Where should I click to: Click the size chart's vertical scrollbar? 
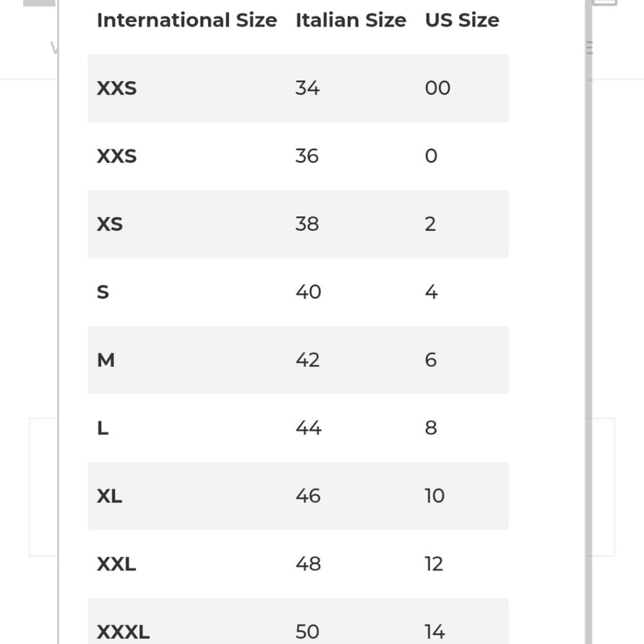588,322
